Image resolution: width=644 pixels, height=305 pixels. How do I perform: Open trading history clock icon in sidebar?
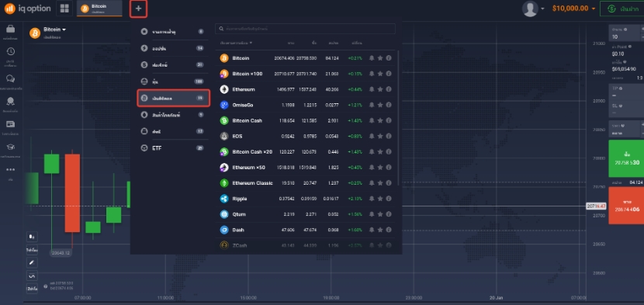11,51
